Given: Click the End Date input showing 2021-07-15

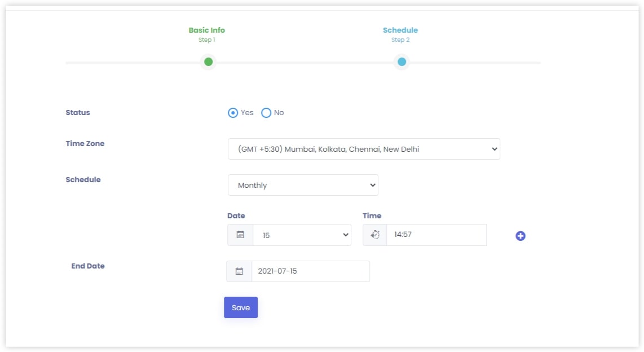Looking at the screenshot, I should coord(310,271).
